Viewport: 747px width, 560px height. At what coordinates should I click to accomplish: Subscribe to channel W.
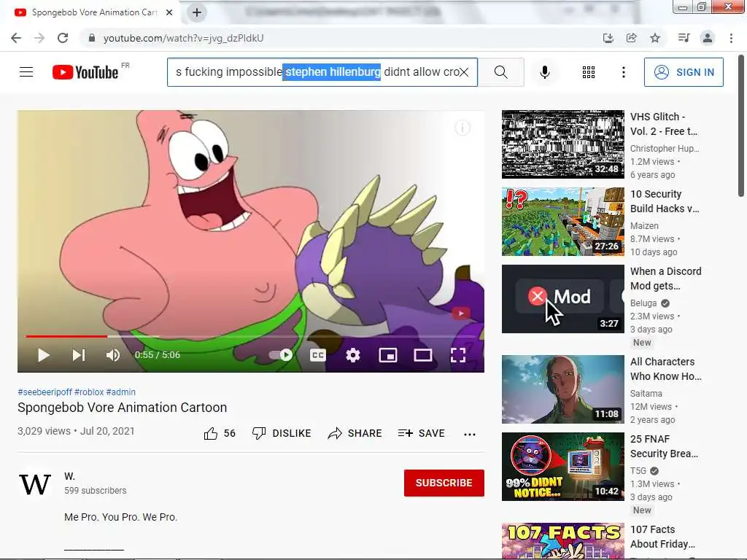coord(444,483)
